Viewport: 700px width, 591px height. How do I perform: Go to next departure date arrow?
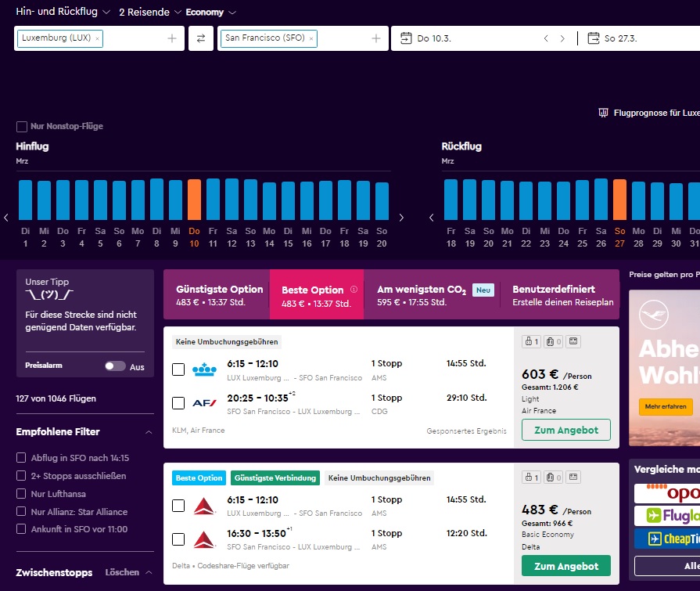[562, 38]
